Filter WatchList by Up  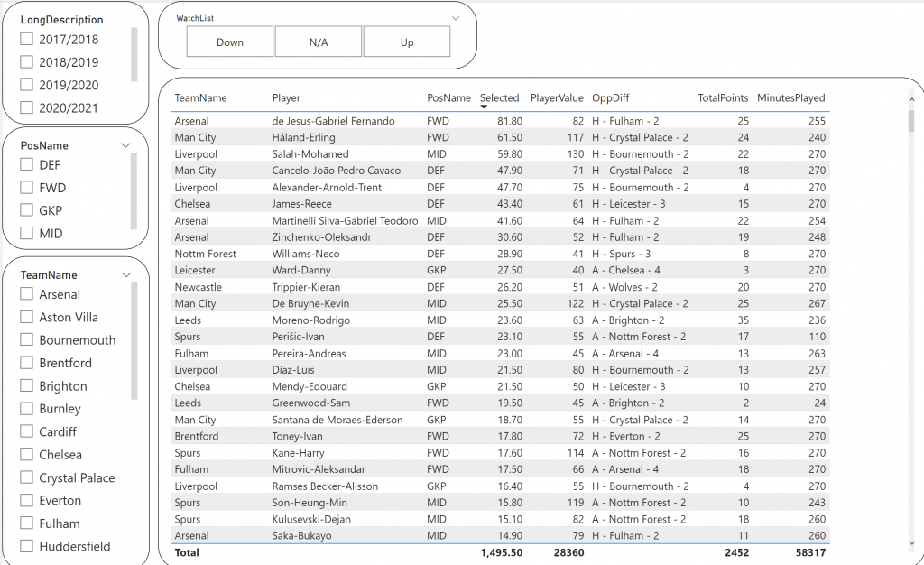[x=407, y=42]
